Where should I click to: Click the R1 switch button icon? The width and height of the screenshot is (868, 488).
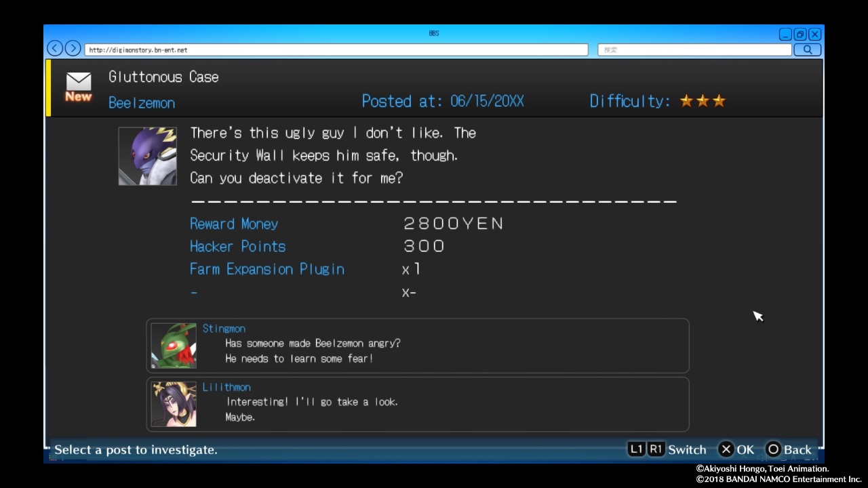[x=656, y=449]
